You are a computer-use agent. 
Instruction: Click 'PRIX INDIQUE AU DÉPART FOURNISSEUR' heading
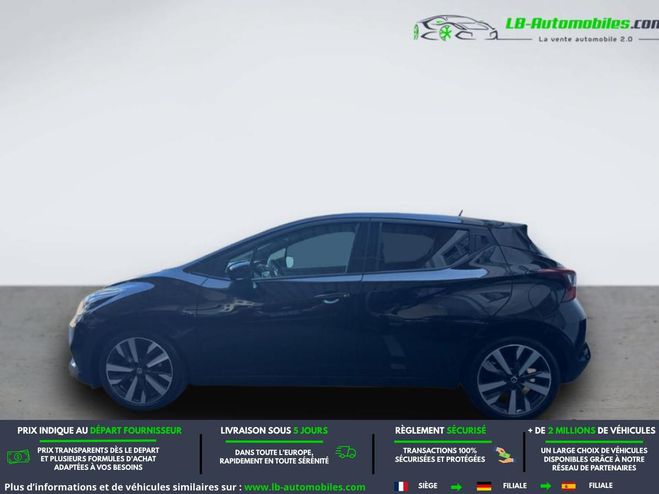pyautogui.click(x=100, y=431)
